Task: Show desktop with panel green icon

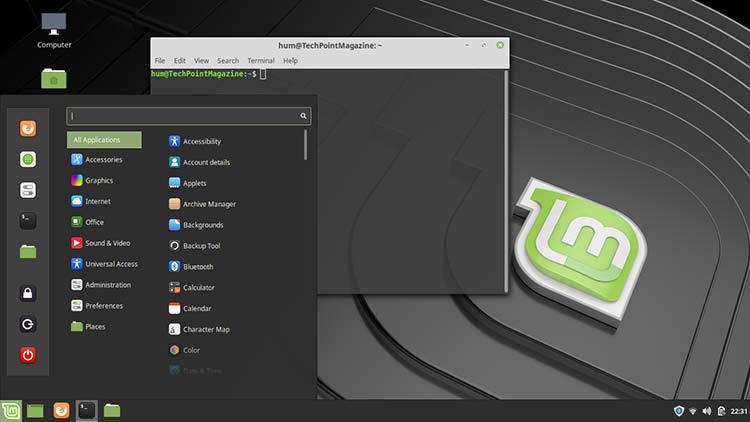Action: 35,411
